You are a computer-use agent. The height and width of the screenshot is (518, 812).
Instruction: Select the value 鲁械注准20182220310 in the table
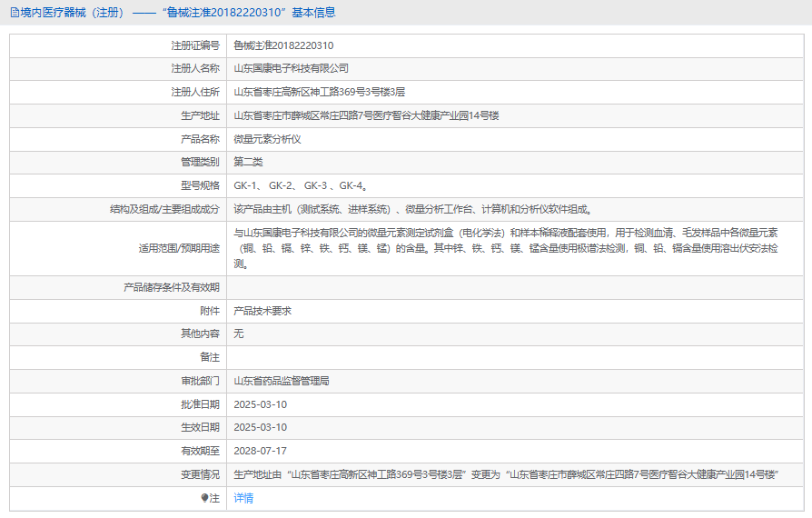[x=283, y=45]
